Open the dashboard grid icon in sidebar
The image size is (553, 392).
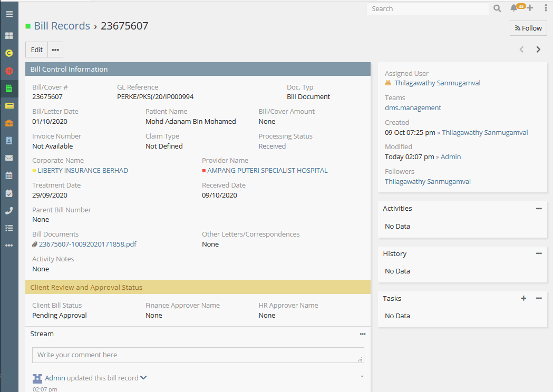(9, 36)
